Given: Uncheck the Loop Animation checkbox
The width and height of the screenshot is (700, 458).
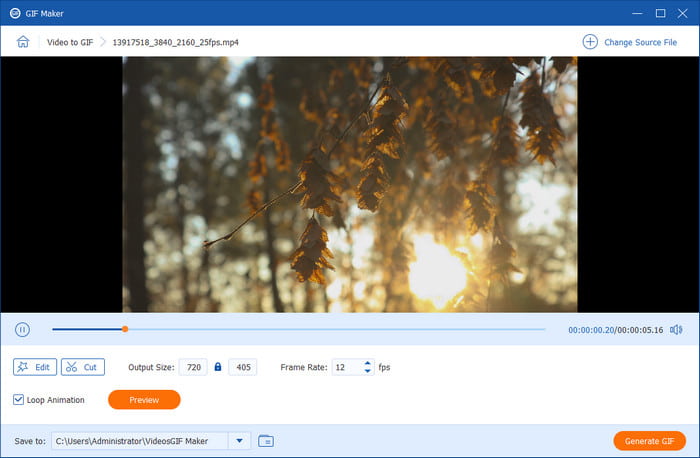Looking at the screenshot, I should coord(19,400).
